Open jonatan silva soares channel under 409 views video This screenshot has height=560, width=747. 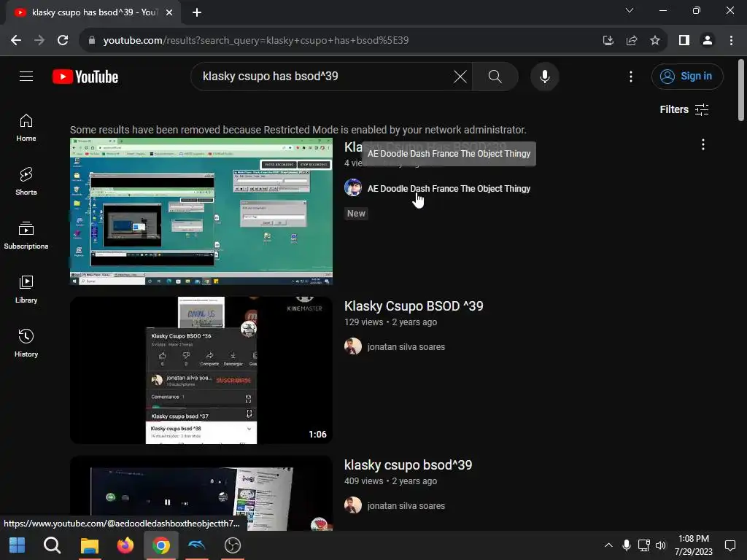click(406, 506)
